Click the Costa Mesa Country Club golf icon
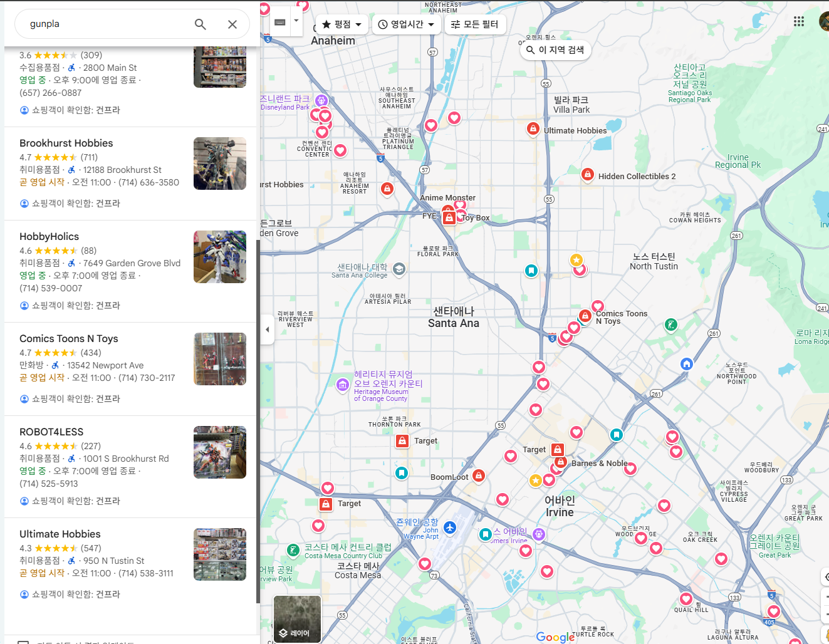The height and width of the screenshot is (644, 829). pos(293,550)
